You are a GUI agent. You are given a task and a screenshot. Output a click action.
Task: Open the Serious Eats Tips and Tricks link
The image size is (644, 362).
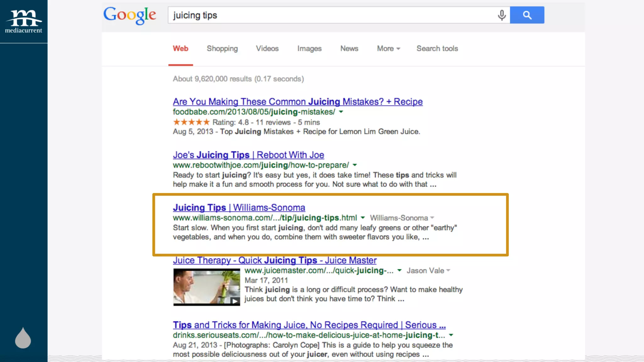click(x=309, y=325)
